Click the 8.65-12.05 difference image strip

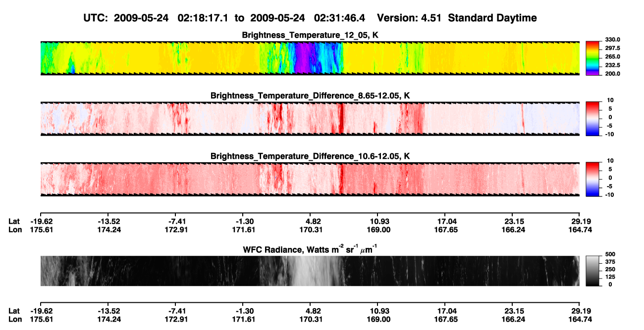[310, 119]
